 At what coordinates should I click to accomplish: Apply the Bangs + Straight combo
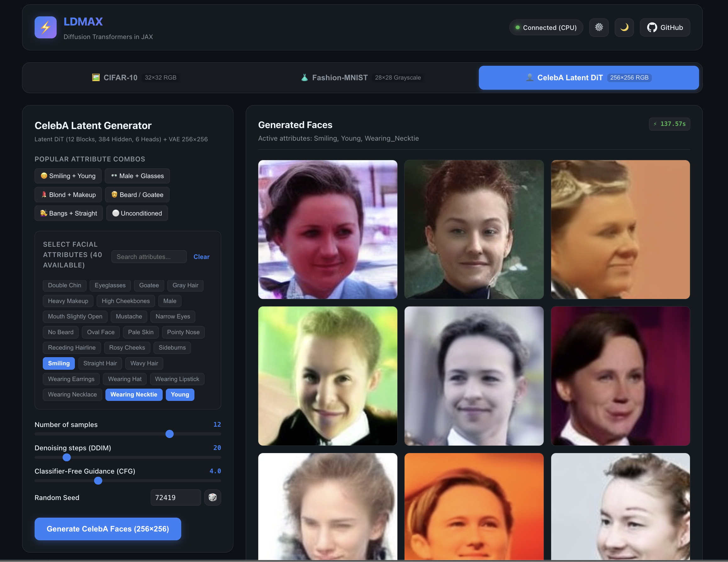pyautogui.click(x=69, y=213)
